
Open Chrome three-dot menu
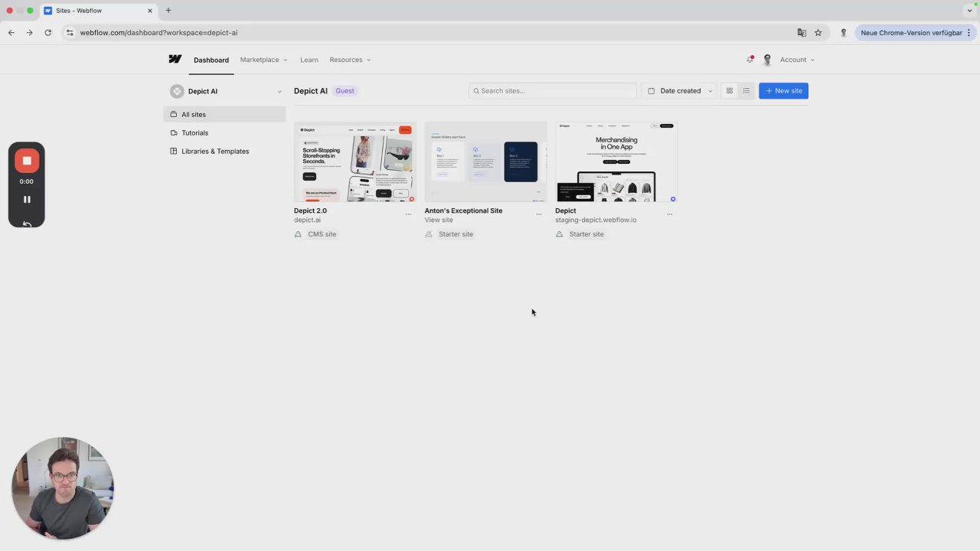(969, 32)
